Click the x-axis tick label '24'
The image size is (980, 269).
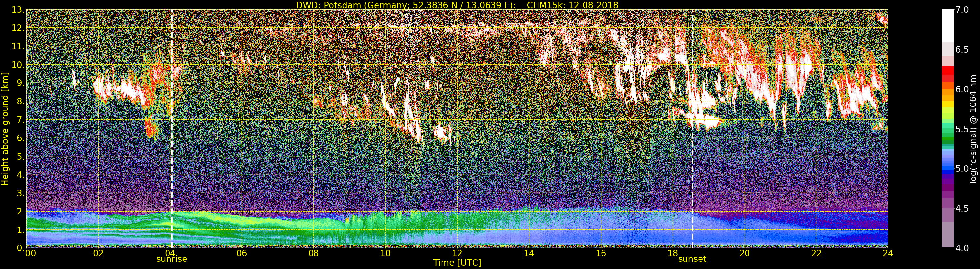click(x=888, y=253)
